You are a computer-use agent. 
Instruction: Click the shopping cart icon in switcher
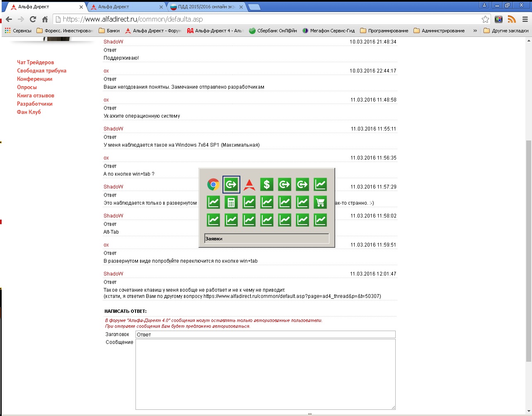coord(320,202)
